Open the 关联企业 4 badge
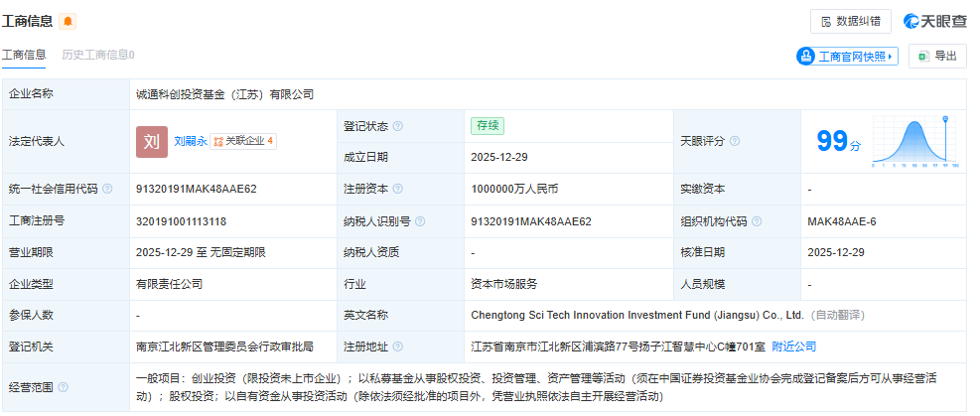Viewport: 980px width, 416px height. pos(244,142)
